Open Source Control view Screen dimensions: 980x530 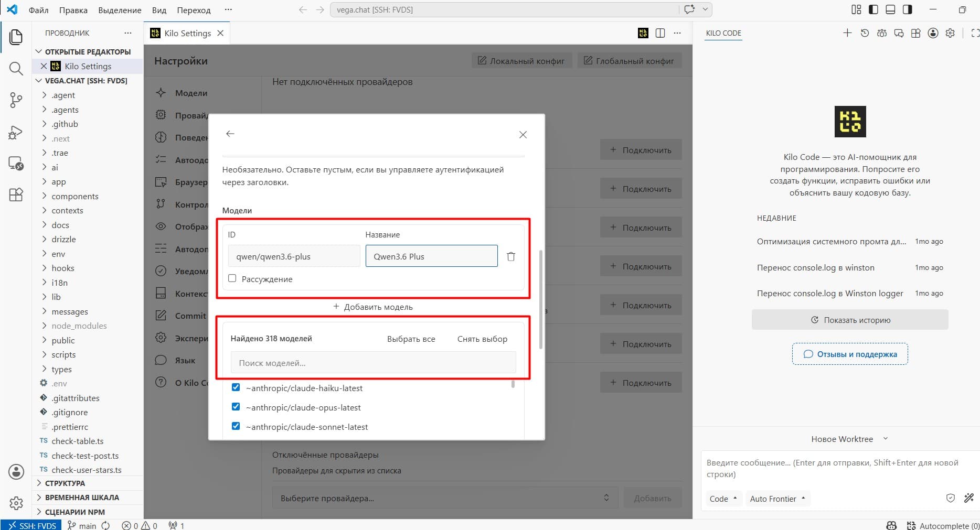[16, 100]
